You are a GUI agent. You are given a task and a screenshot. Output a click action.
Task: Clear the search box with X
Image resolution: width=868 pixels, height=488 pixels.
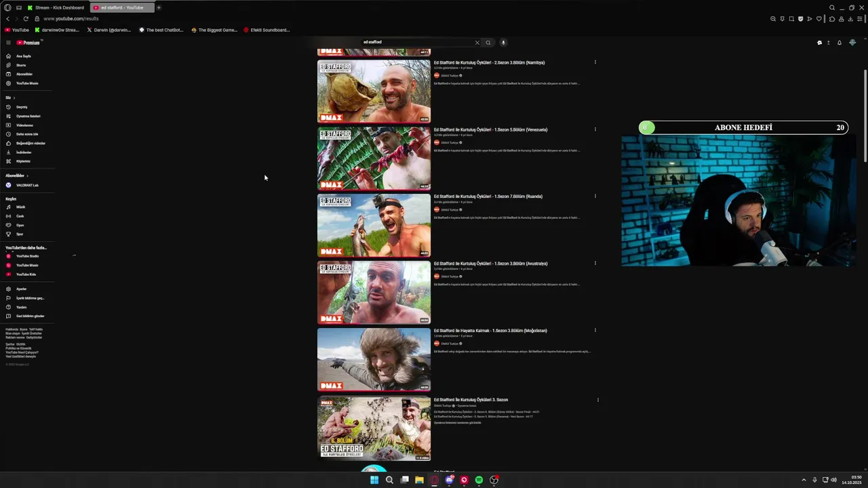[477, 43]
